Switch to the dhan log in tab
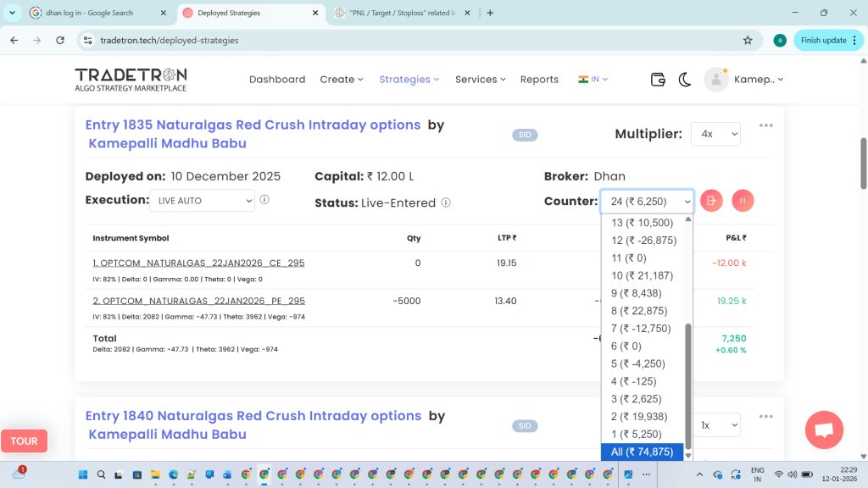 (x=92, y=13)
